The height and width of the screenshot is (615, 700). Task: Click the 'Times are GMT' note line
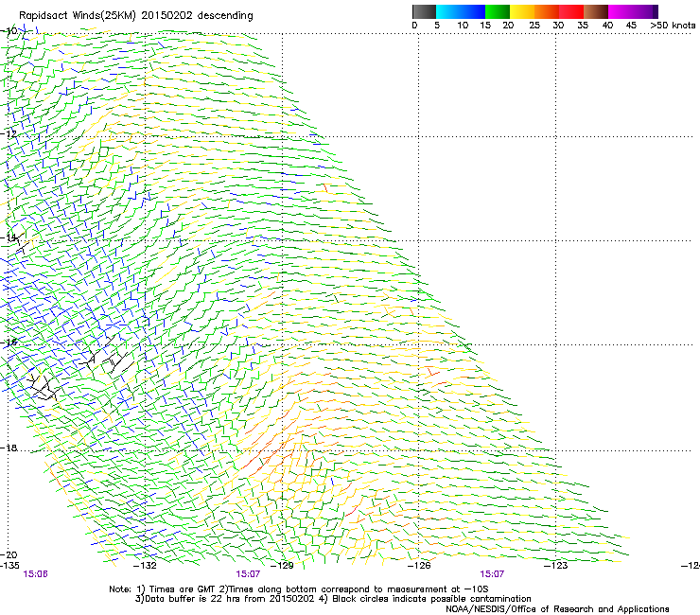[299, 589]
